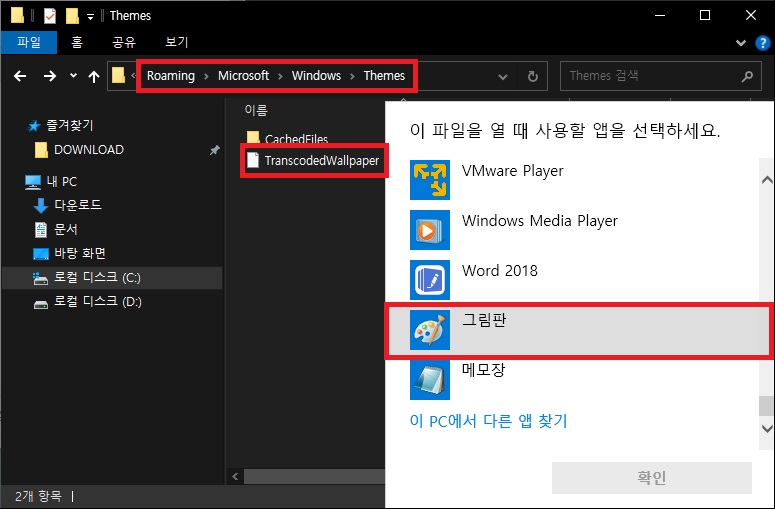Click 이 PC에서 다른 앱 찾기 link
775x509 pixels.
(488, 421)
